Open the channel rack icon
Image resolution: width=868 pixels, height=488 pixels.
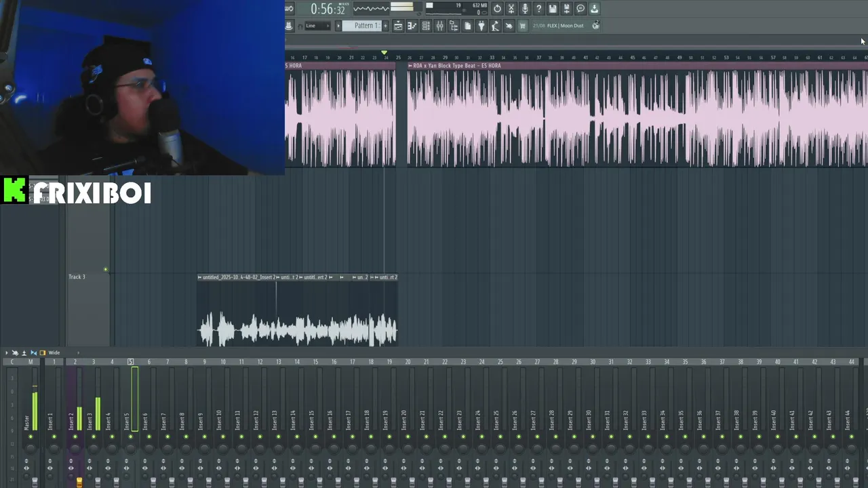point(426,26)
